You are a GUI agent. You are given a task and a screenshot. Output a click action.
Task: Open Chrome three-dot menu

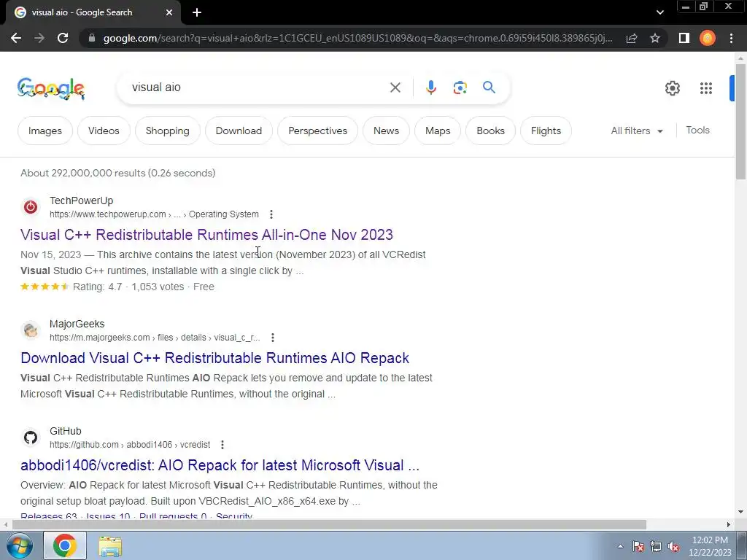coord(731,38)
